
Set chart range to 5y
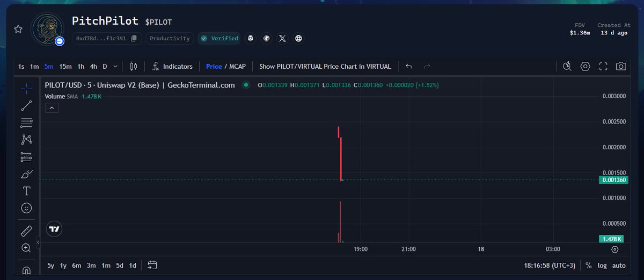tap(50, 265)
